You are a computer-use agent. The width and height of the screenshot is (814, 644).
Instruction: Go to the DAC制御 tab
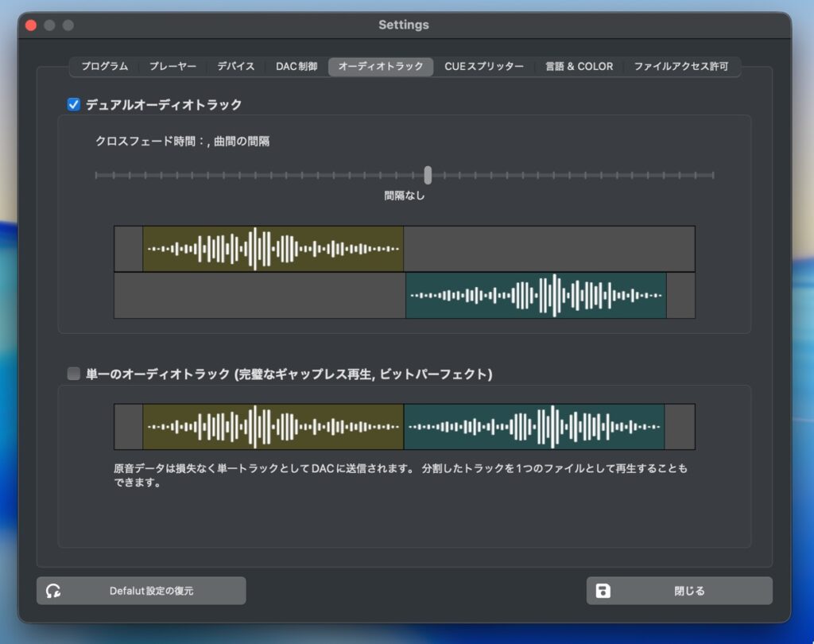(x=297, y=67)
